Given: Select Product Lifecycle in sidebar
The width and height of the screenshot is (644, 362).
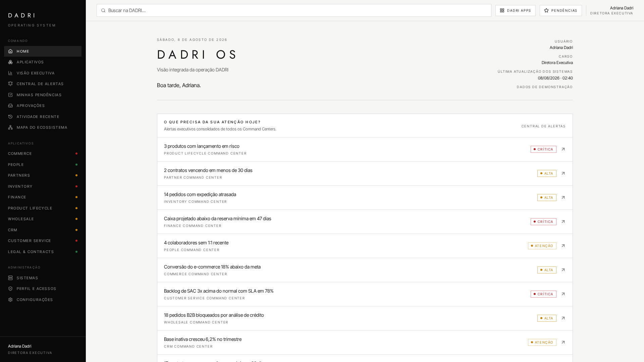Looking at the screenshot, I should click(x=43, y=208).
